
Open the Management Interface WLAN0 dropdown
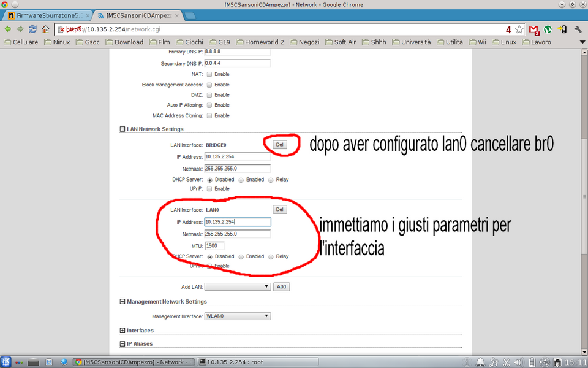(238, 316)
